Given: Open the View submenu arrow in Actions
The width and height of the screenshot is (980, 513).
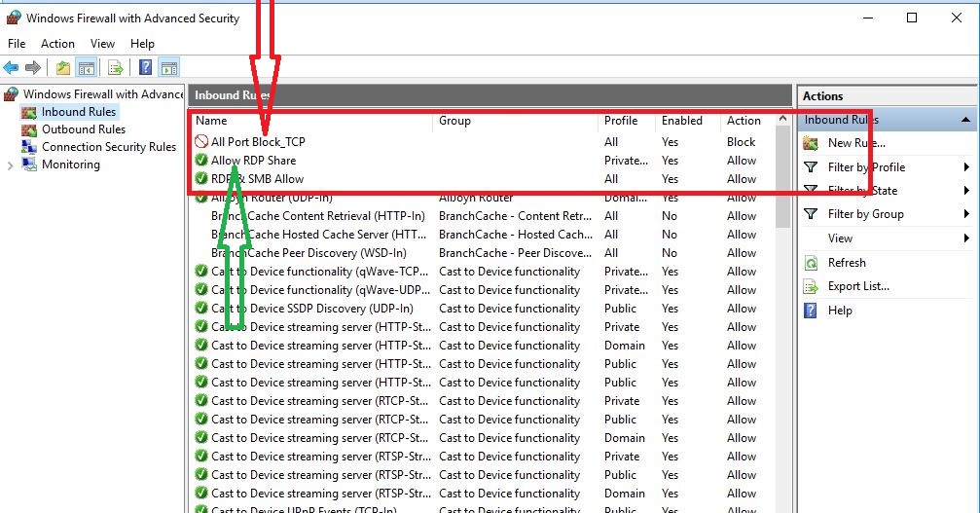Looking at the screenshot, I should tap(966, 238).
